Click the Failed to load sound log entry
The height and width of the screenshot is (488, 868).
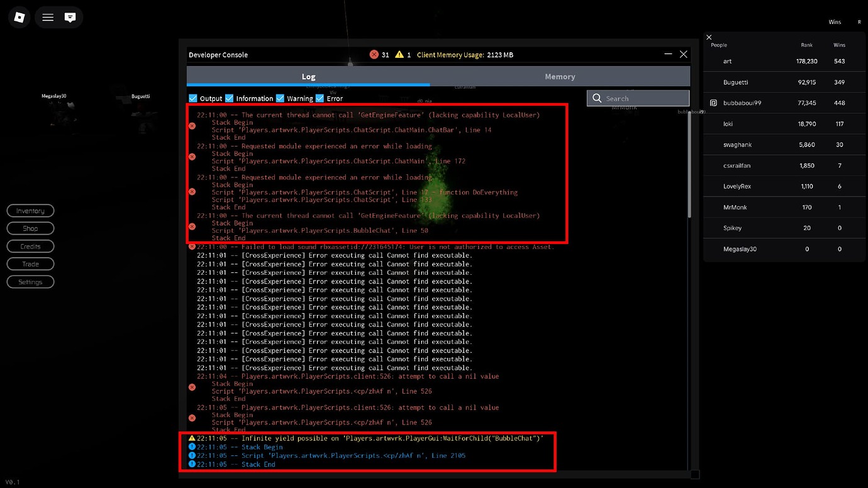[376, 247]
